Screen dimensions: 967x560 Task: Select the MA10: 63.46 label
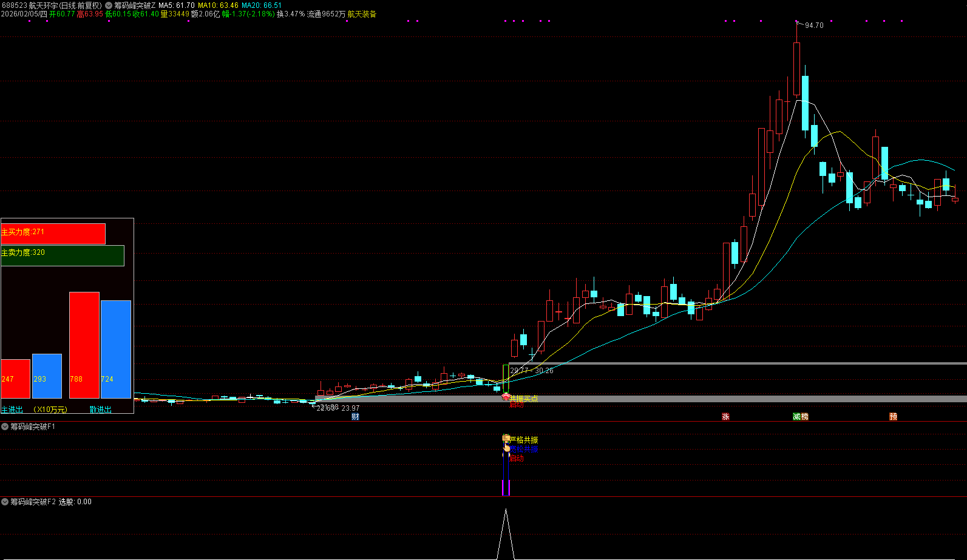click(x=218, y=5)
